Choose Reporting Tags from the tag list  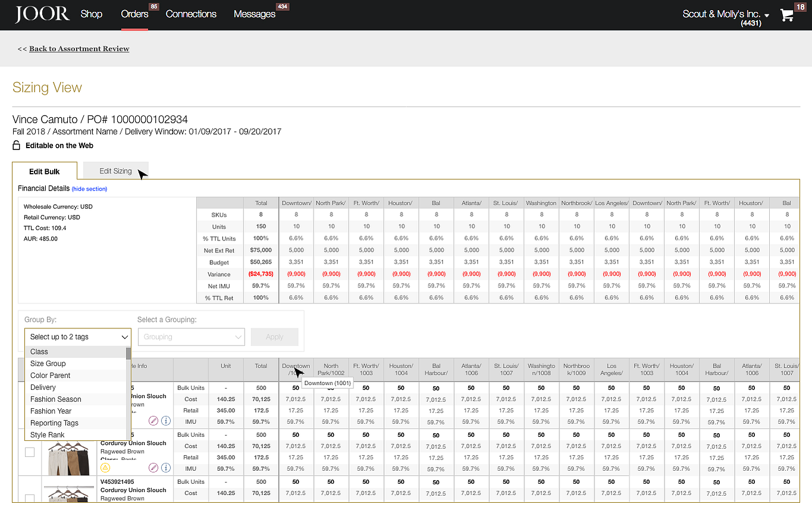coord(76,423)
